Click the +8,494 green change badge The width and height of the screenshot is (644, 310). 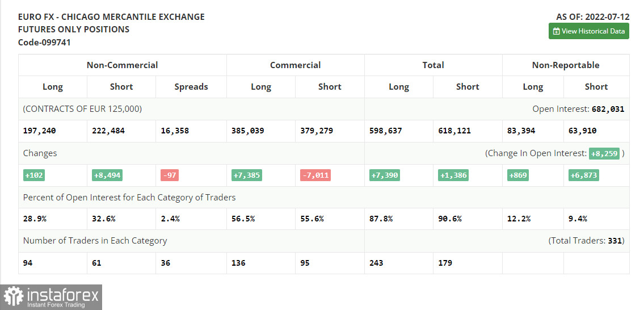pyautogui.click(x=108, y=175)
